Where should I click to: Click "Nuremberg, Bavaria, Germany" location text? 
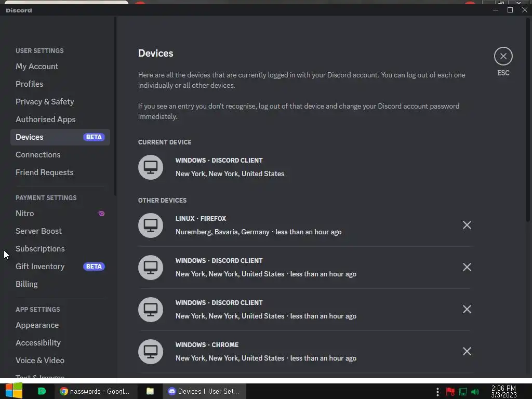coord(222,232)
